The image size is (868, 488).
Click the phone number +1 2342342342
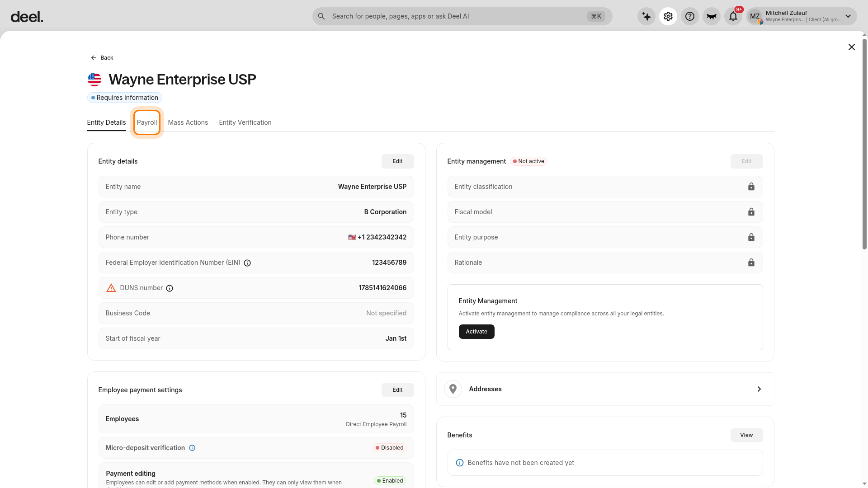(382, 237)
